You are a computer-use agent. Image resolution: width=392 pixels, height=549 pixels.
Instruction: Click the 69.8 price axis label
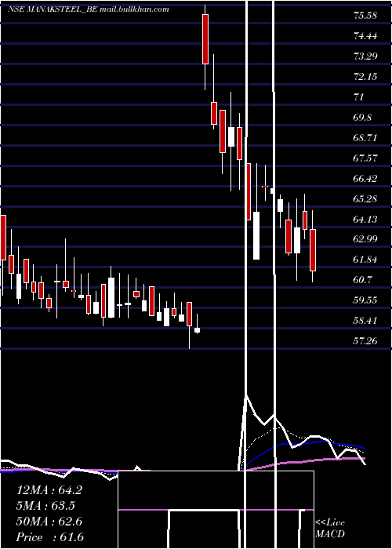tap(362, 117)
